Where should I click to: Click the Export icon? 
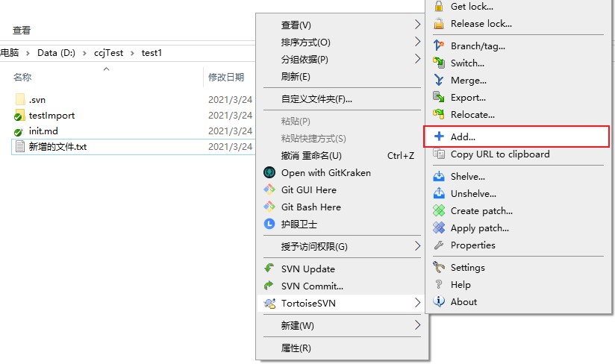(439, 98)
